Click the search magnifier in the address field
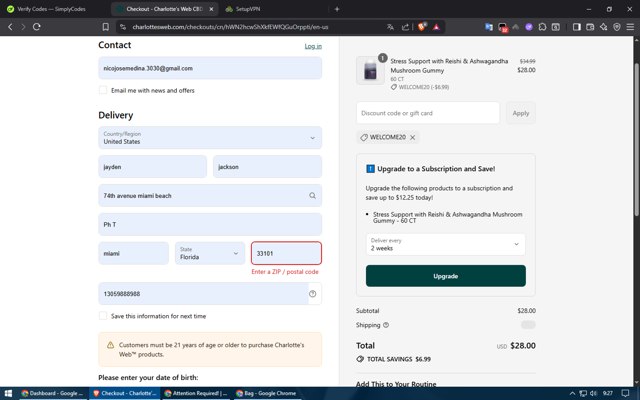The image size is (640, 400). [312, 196]
